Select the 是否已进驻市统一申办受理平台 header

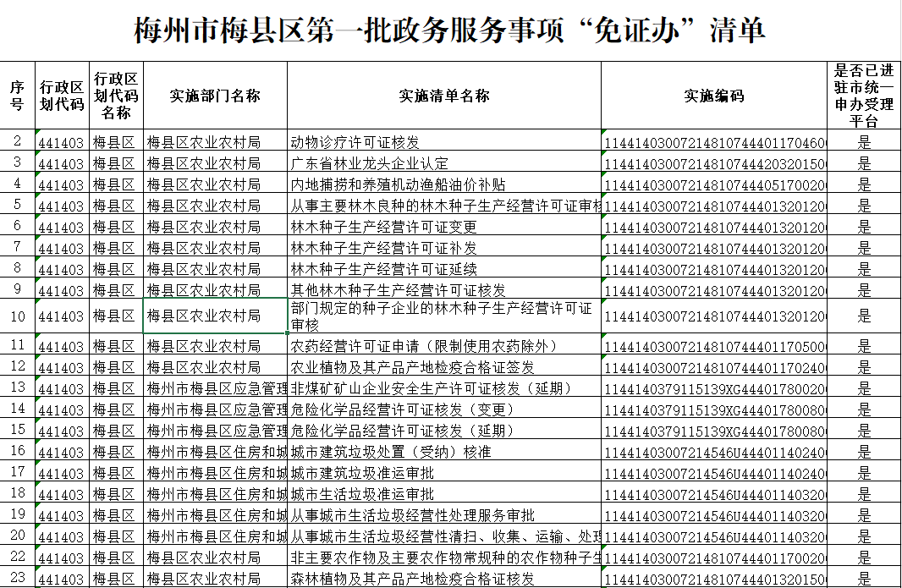click(863, 96)
